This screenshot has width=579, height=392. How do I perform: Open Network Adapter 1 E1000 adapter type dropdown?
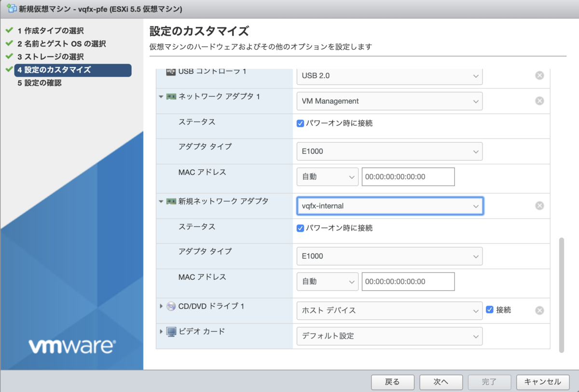coord(389,151)
